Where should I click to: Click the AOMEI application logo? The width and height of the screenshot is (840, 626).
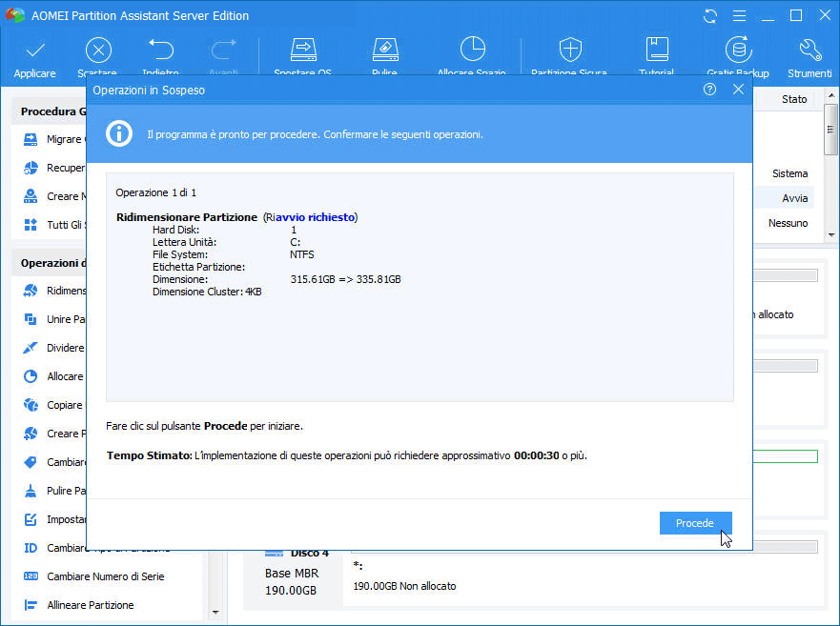[x=15, y=15]
